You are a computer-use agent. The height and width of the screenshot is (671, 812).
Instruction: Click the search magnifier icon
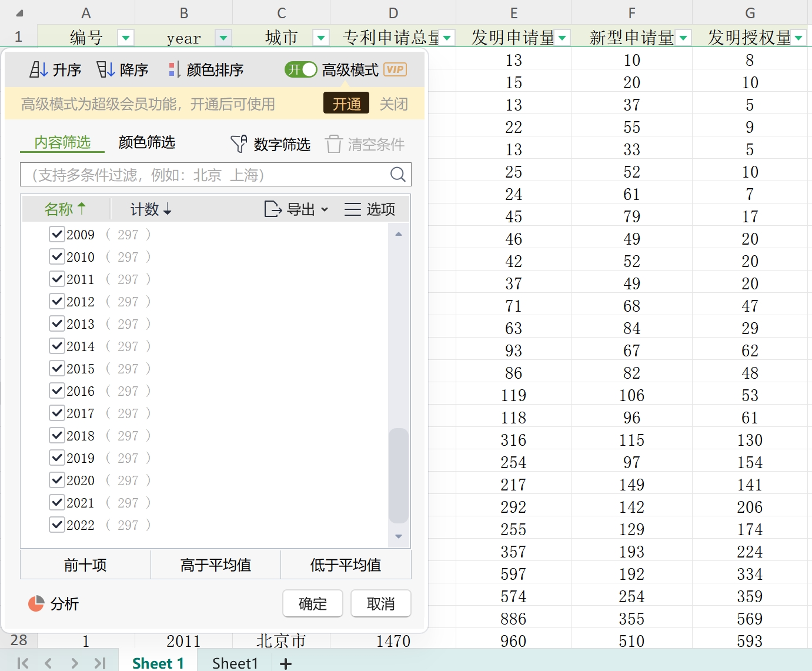click(x=398, y=175)
